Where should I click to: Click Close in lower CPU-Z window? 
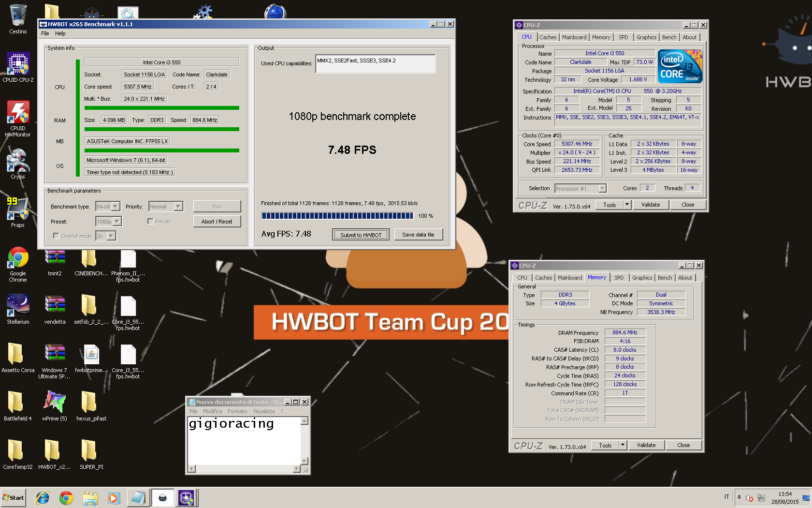[683, 445]
